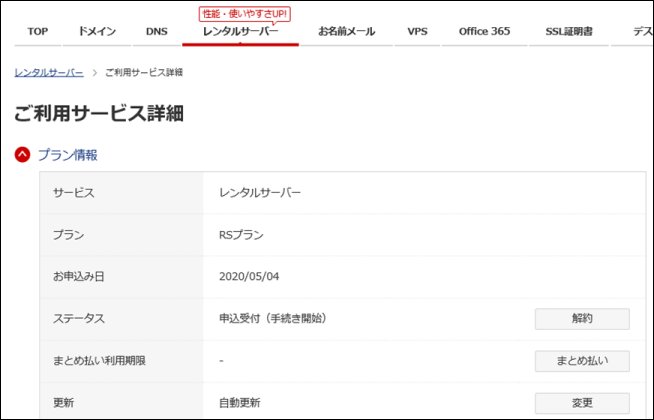Collapse the プラン情報 section with red chevron icon
The width and height of the screenshot is (654, 420).
(x=23, y=155)
